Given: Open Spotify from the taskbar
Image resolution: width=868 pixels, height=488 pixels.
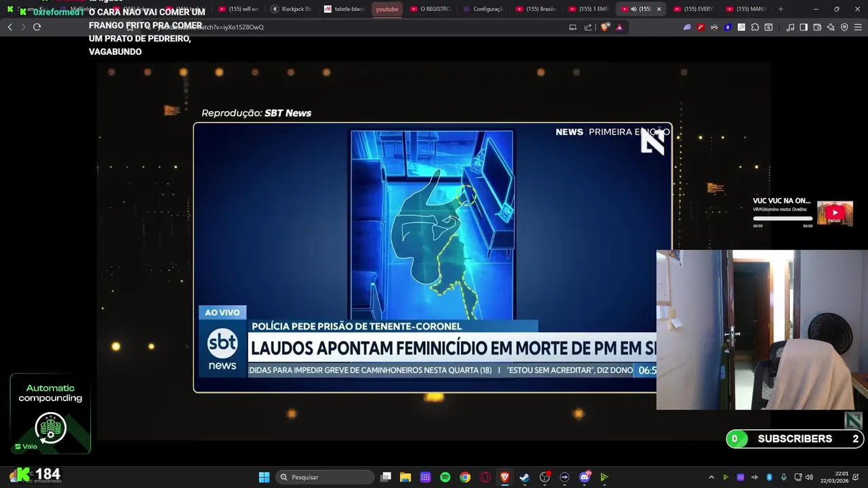Looking at the screenshot, I should 446,477.
